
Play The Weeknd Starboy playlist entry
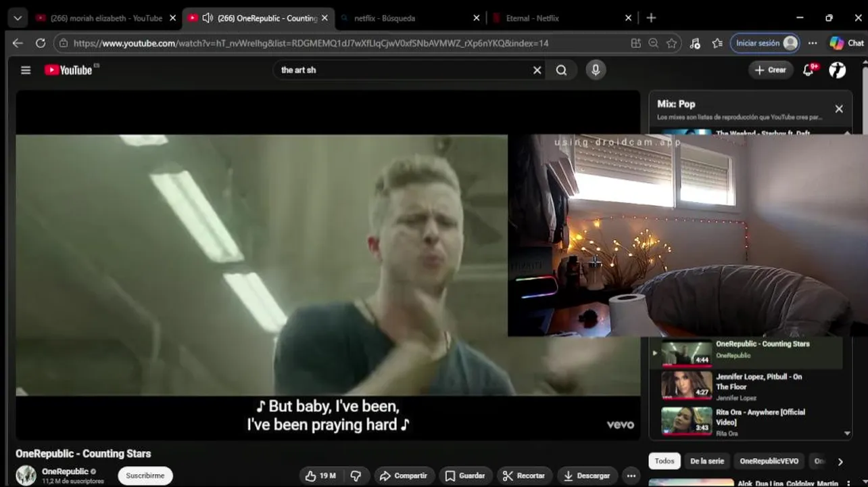click(747, 133)
